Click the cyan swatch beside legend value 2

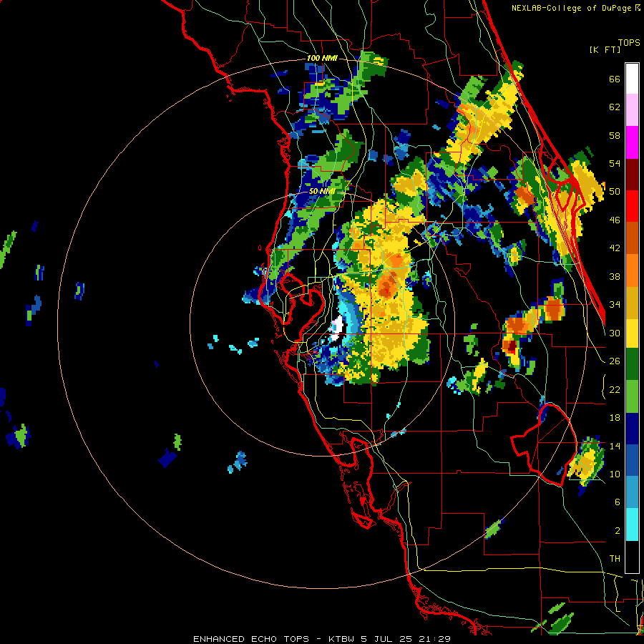(632, 525)
